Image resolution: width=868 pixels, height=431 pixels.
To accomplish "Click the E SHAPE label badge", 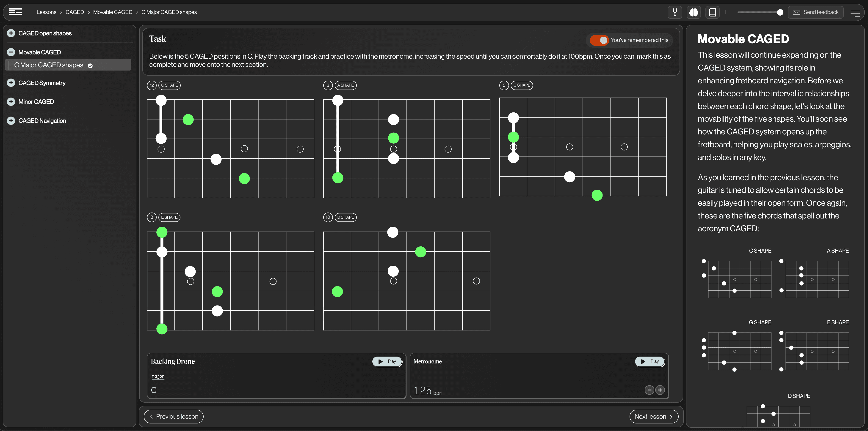I will (x=169, y=217).
